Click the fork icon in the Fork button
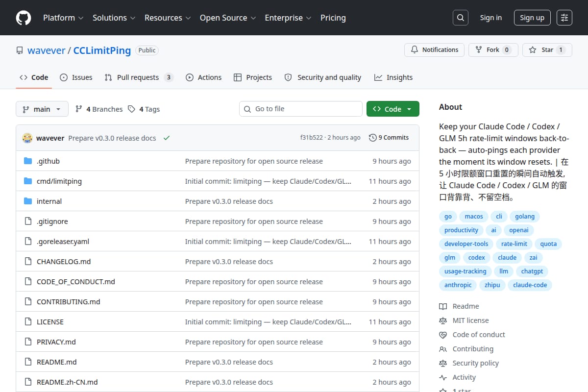Image resolution: width=588 pixels, height=392 pixels. 479,50
